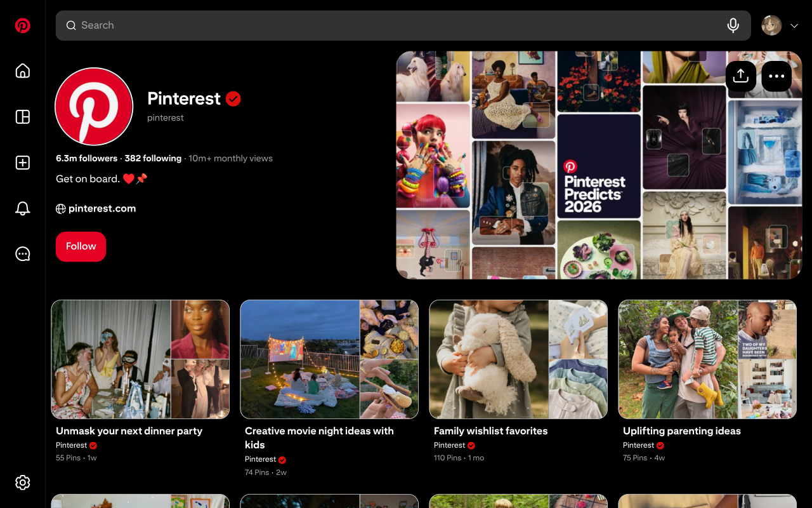Click Pinterest author under Family wishlist board
Screen dimensions: 812x508
tap(450, 445)
